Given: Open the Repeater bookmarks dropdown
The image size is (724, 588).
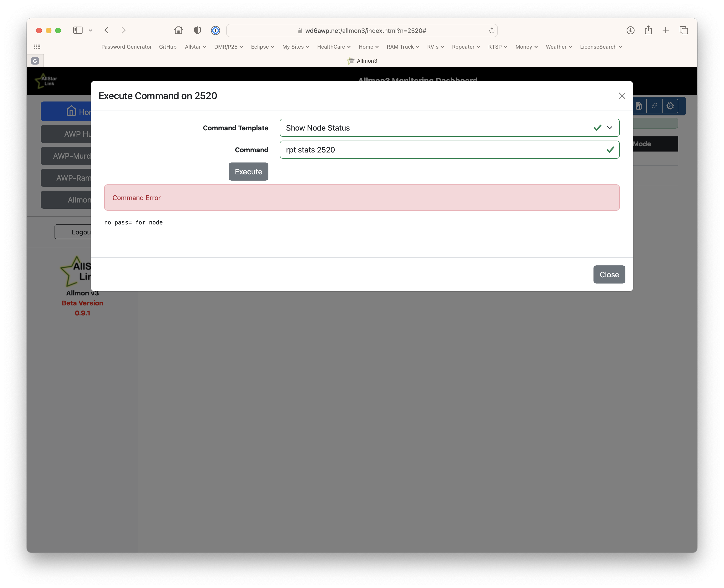Looking at the screenshot, I should coord(466,47).
